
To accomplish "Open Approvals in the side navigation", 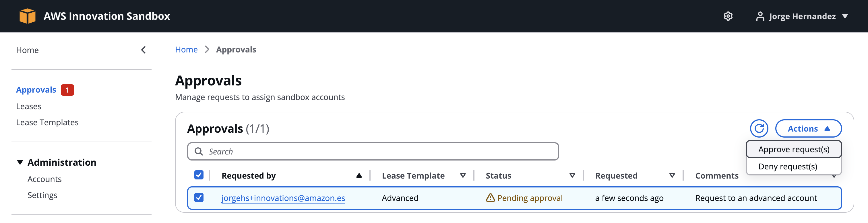I will pos(36,90).
